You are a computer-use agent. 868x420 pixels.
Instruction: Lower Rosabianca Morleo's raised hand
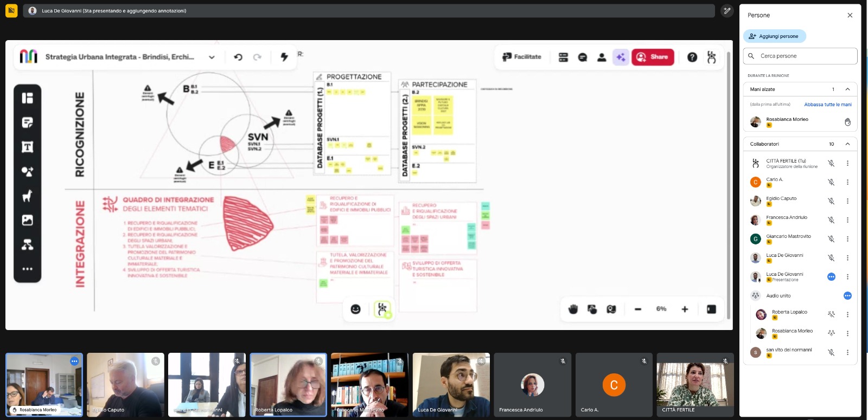(x=847, y=122)
